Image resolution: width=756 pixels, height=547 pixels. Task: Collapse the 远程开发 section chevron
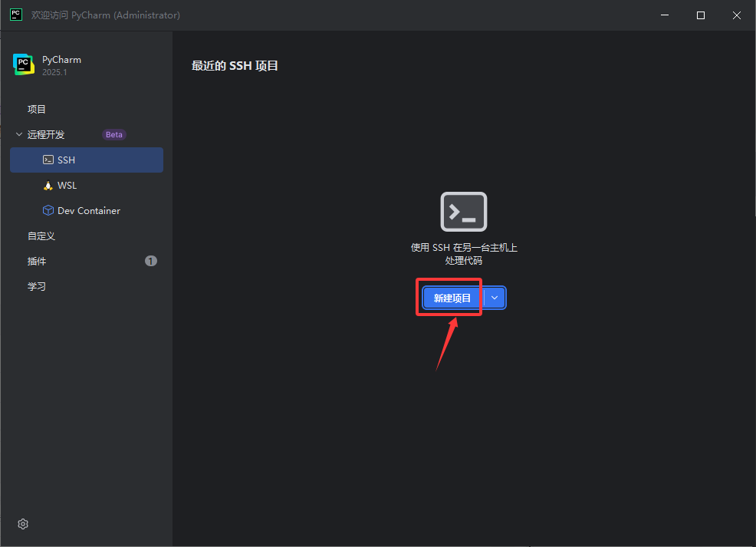click(x=19, y=134)
